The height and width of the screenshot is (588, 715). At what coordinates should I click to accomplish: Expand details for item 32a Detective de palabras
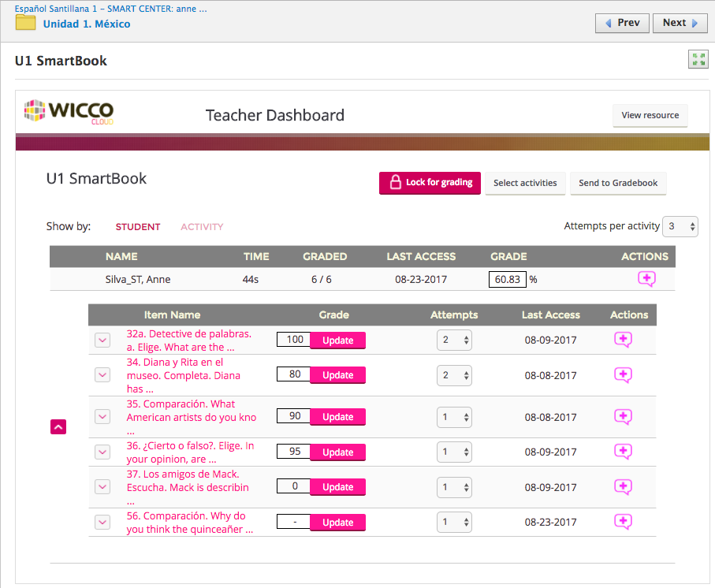coord(102,340)
